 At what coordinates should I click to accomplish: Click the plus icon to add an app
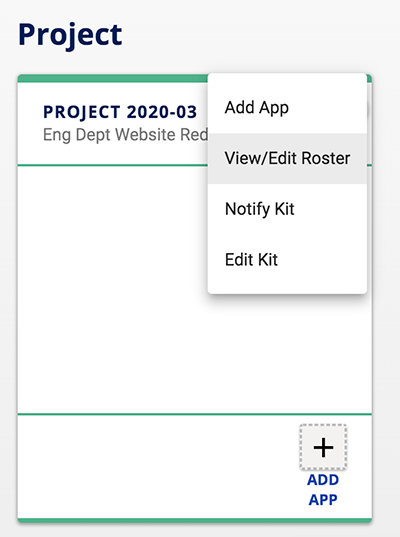pos(323,447)
